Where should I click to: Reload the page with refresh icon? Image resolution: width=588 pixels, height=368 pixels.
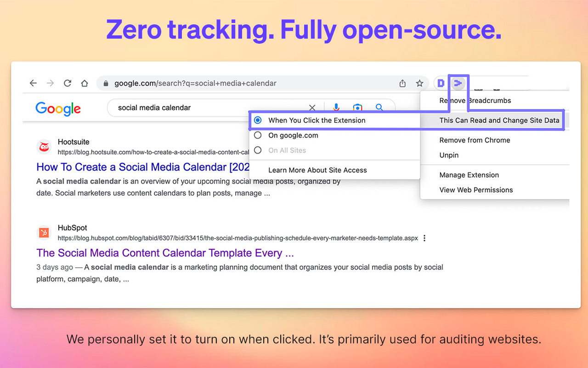pyautogui.click(x=68, y=83)
